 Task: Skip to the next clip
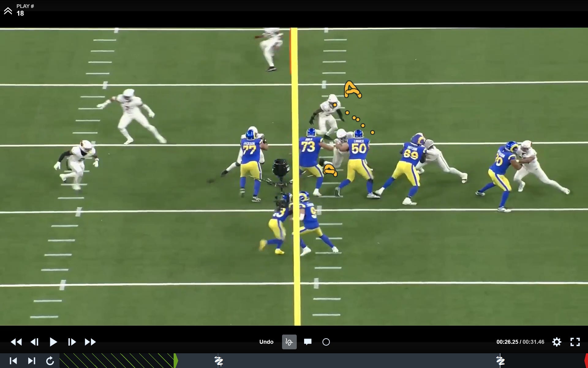point(32,361)
